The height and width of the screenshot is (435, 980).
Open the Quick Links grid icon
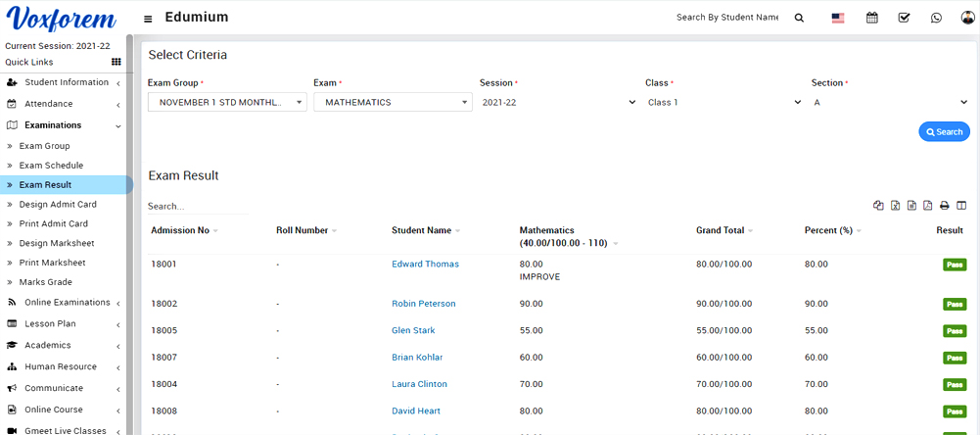coord(116,62)
